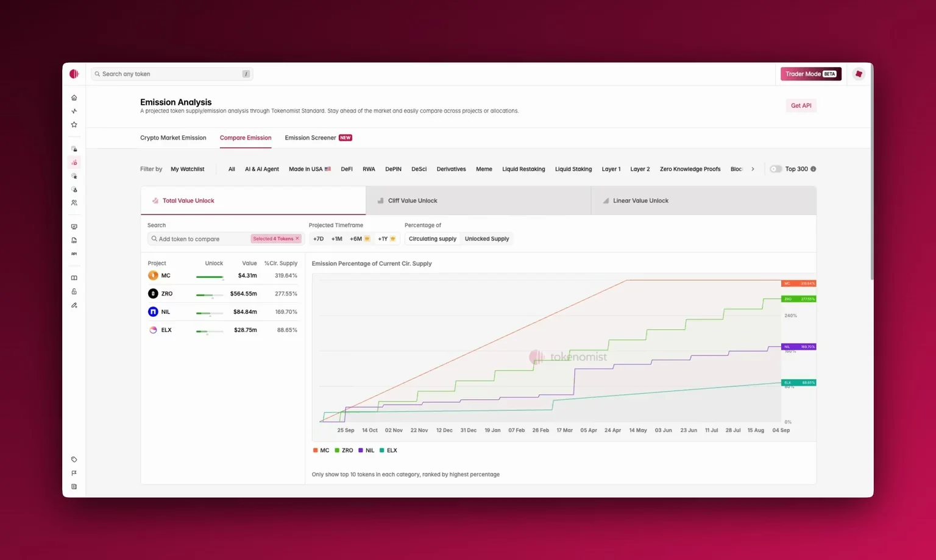Open the flag icon in the sidebar
Image resolution: width=936 pixels, height=560 pixels.
pyautogui.click(x=74, y=473)
